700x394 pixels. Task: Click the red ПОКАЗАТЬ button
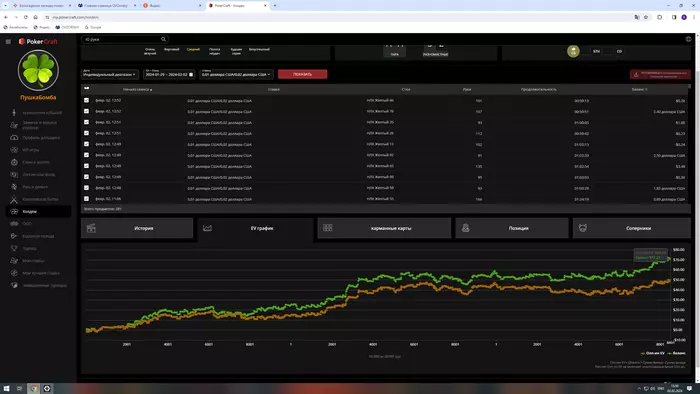pos(303,74)
